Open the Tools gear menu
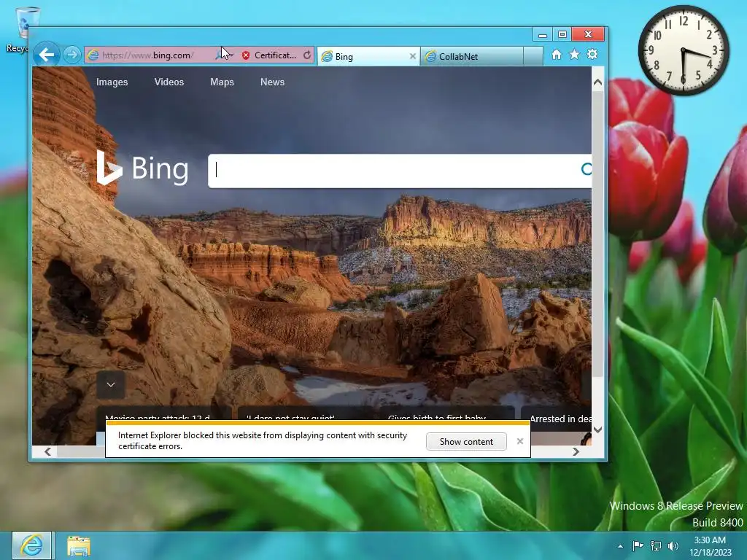The height and width of the screenshot is (560, 747). tap(592, 54)
